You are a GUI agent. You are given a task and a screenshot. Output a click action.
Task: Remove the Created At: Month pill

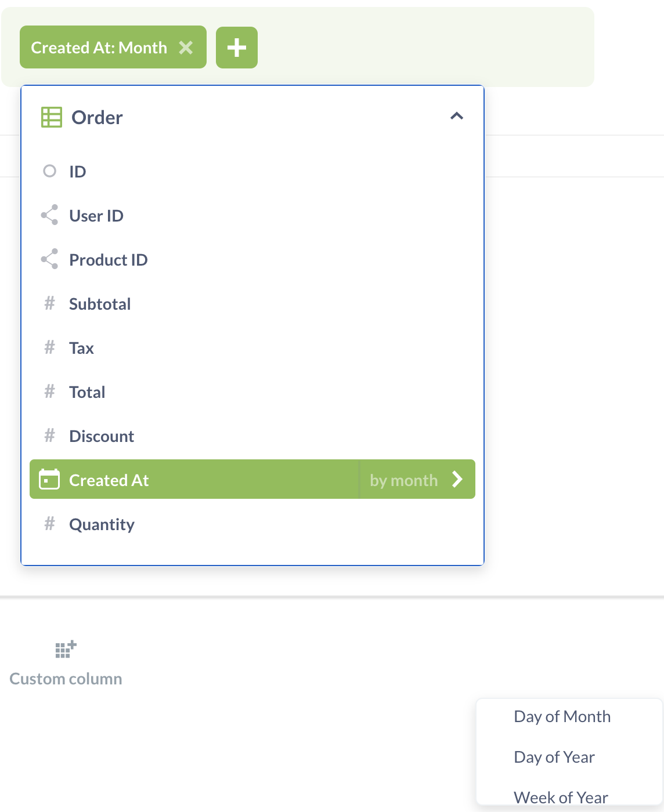point(186,48)
